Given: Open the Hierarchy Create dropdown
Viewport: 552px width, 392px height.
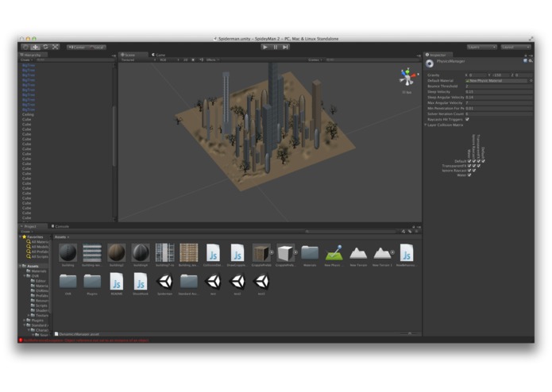Looking at the screenshot, I should [26, 60].
